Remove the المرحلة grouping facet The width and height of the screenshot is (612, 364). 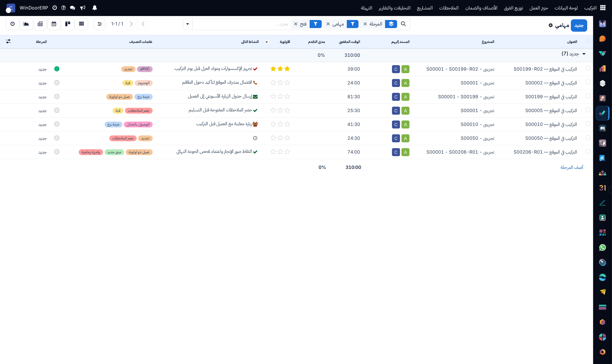(x=365, y=24)
